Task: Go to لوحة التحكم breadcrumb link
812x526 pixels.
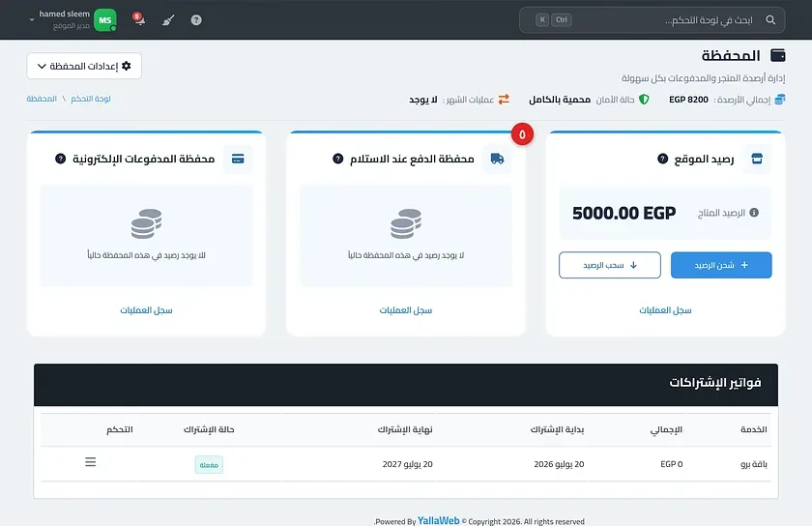Action: [91, 99]
